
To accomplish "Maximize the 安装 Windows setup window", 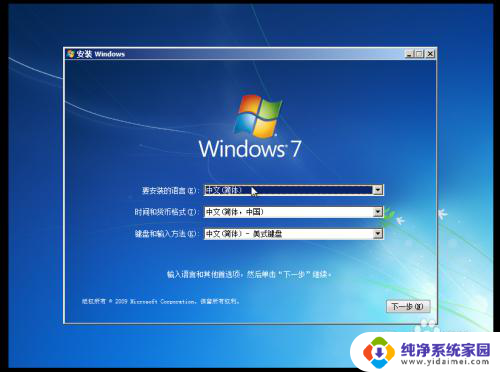I will click(419, 54).
